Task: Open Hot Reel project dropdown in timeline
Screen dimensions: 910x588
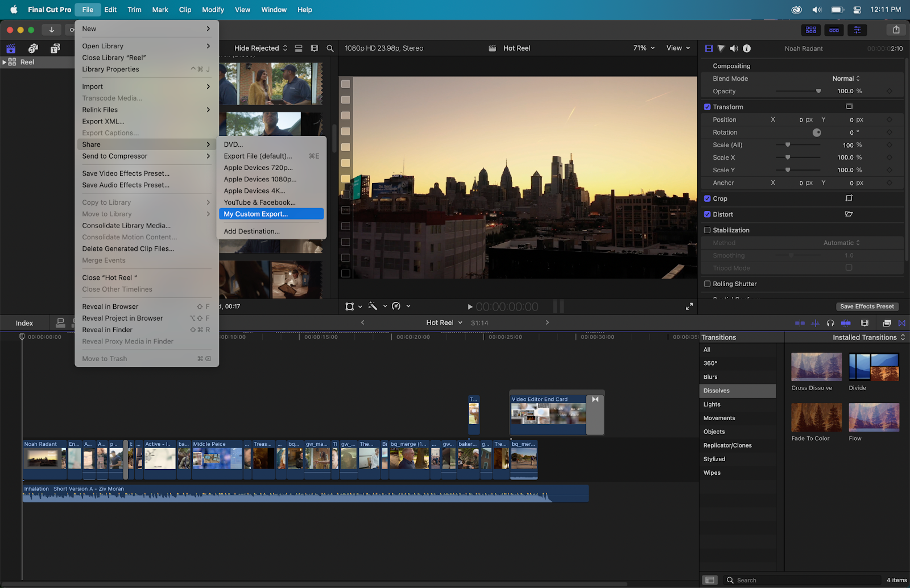Action: (445, 322)
